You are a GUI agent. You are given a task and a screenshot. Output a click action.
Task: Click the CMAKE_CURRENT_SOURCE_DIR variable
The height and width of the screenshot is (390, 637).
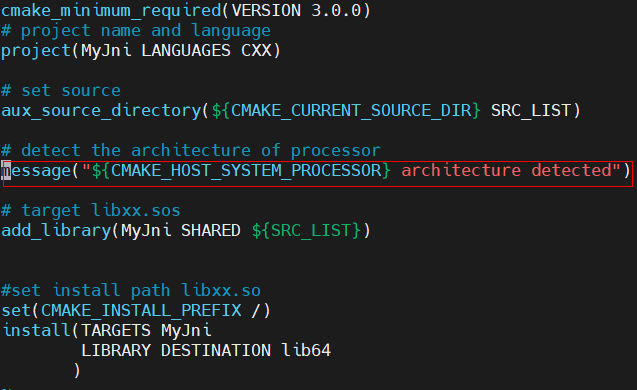(346, 110)
